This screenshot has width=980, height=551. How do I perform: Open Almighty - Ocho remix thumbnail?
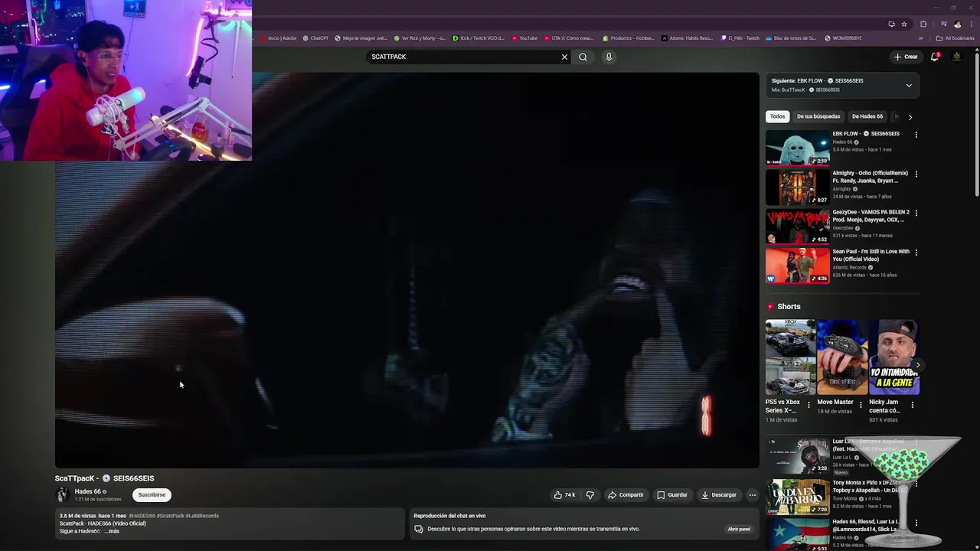pyautogui.click(x=797, y=187)
